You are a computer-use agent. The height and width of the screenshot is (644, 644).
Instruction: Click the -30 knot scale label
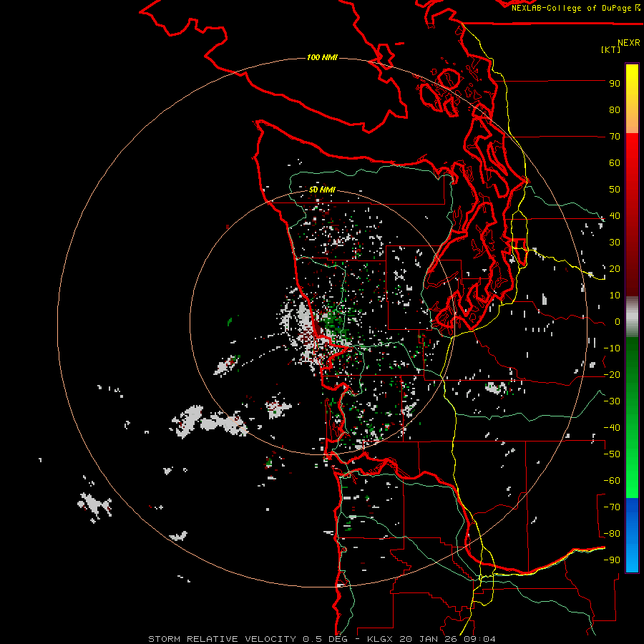(x=612, y=401)
